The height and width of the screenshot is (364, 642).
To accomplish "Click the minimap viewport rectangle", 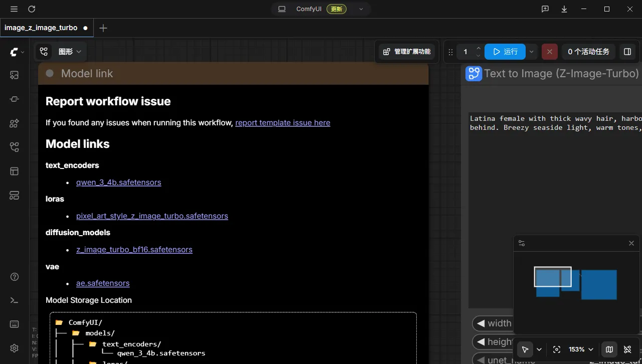I will point(553,277).
